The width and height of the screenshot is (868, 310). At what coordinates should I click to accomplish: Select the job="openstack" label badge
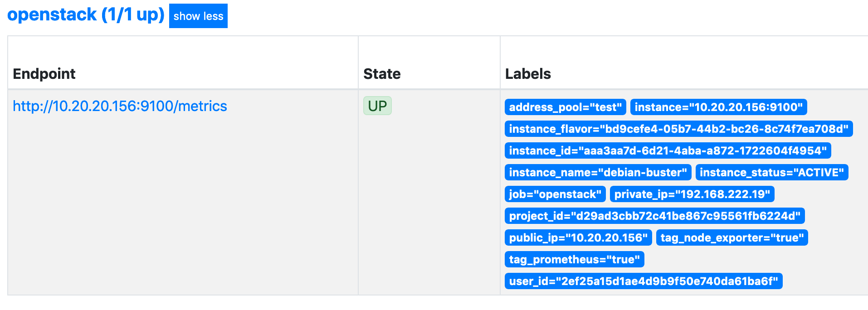[555, 194]
